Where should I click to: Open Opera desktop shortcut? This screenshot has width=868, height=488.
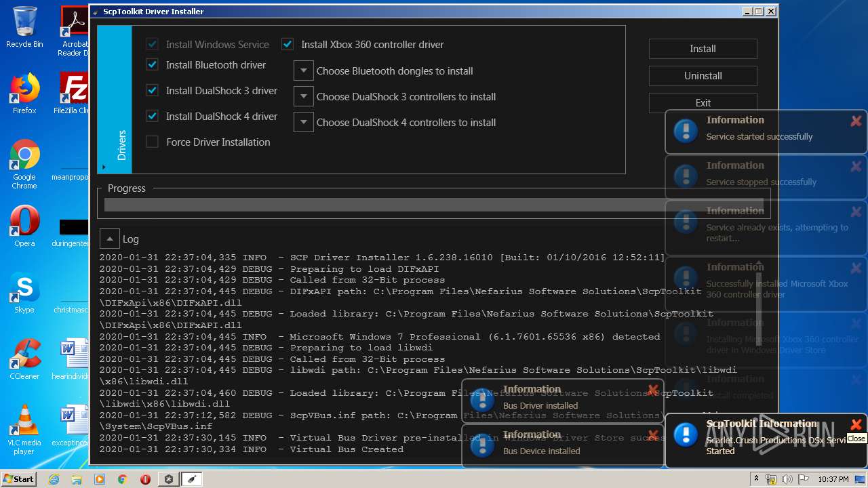coord(24,226)
